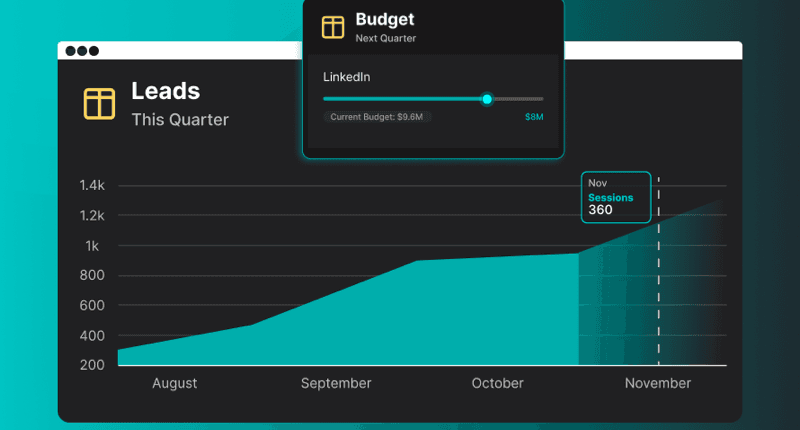Screen dimensions: 800x430
Task: Click the Next Quarter subtitle
Action: (x=385, y=38)
